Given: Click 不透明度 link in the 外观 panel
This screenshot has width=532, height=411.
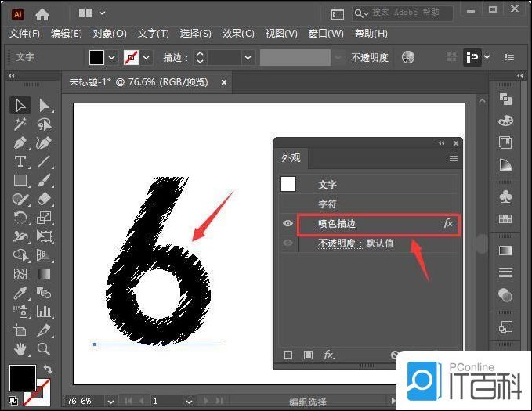Looking at the screenshot, I should 338,243.
